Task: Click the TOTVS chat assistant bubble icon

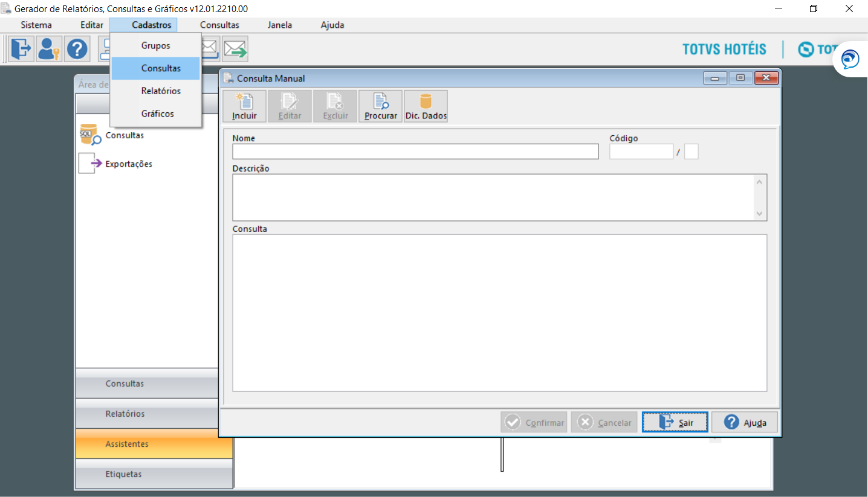Action: pyautogui.click(x=850, y=59)
